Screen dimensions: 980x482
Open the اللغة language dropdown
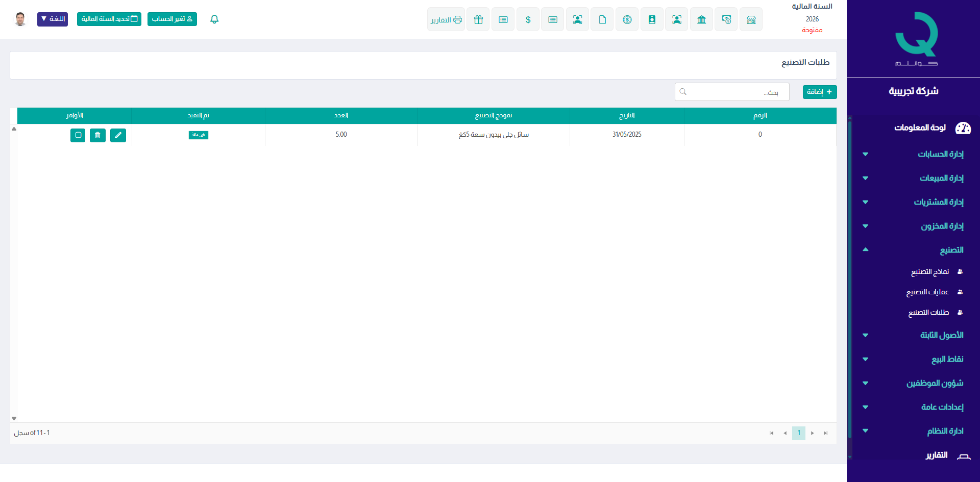click(53, 19)
